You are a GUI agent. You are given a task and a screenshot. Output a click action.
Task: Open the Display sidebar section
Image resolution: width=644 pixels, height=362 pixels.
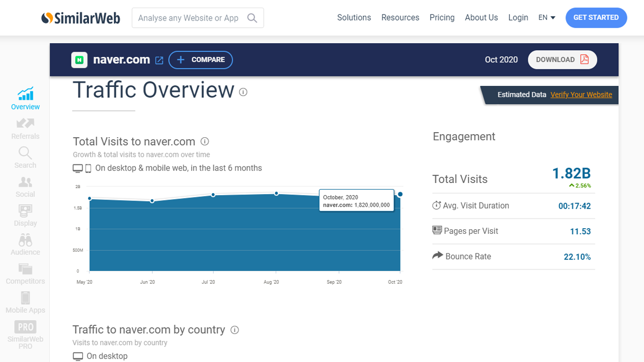pos(26,216)
